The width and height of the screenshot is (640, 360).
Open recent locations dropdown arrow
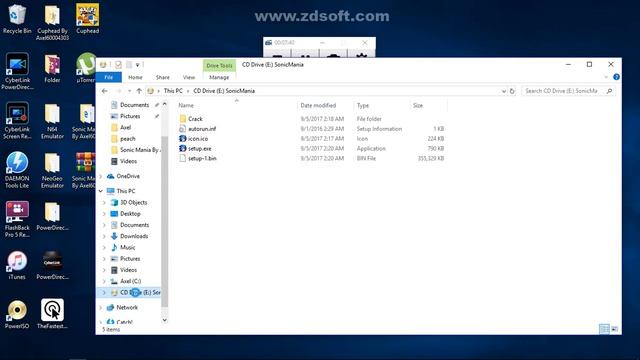[x=129, y=91]
